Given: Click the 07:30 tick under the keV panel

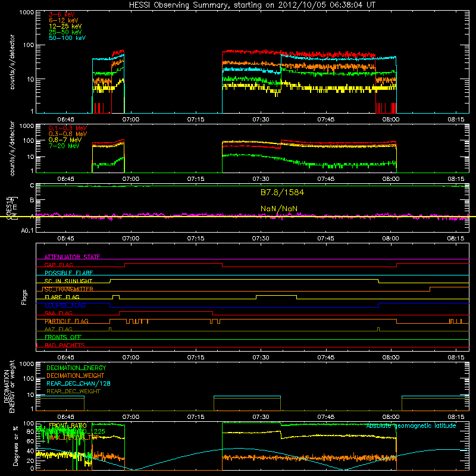Looking at the screenshot, I should tap(261, 120).
